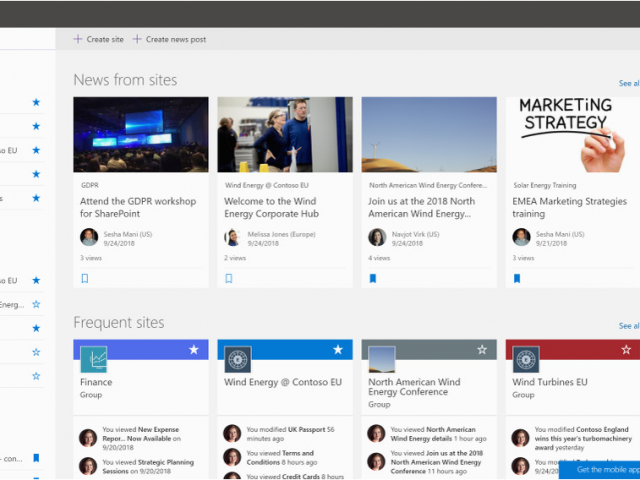This screenshot has height=480, width=640.
Task: Click Sesha Mani's avatar on the GDPR post
Action: point(89,237)
